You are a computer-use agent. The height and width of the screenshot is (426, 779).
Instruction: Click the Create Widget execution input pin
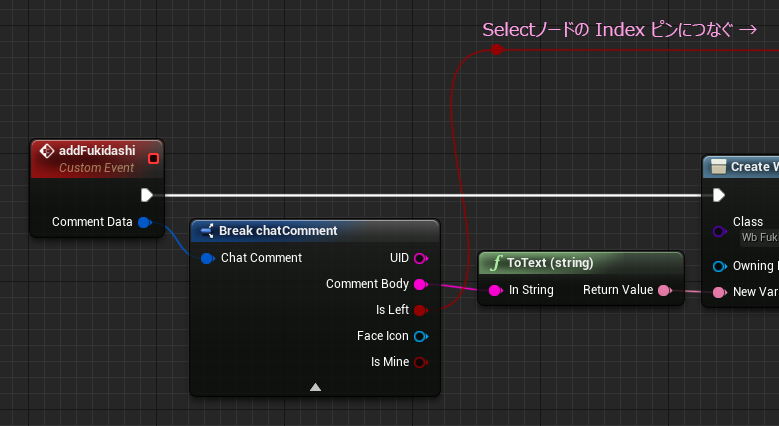pos(718,195)
